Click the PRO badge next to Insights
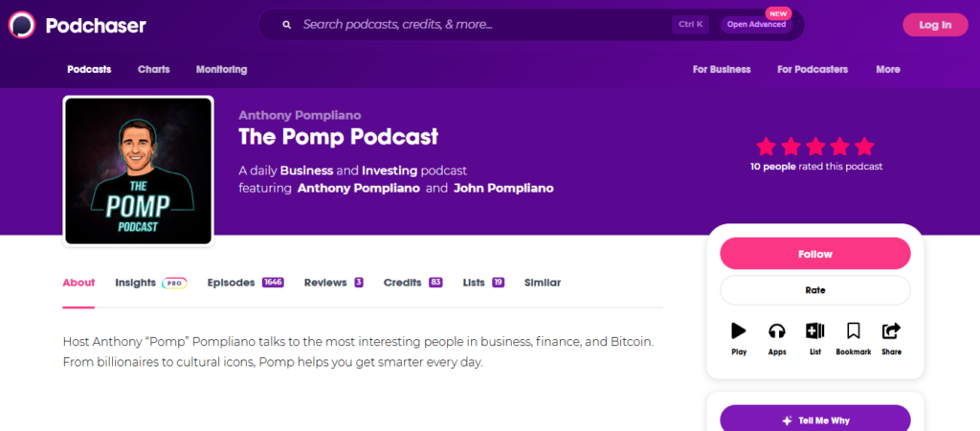 [174, 283]
